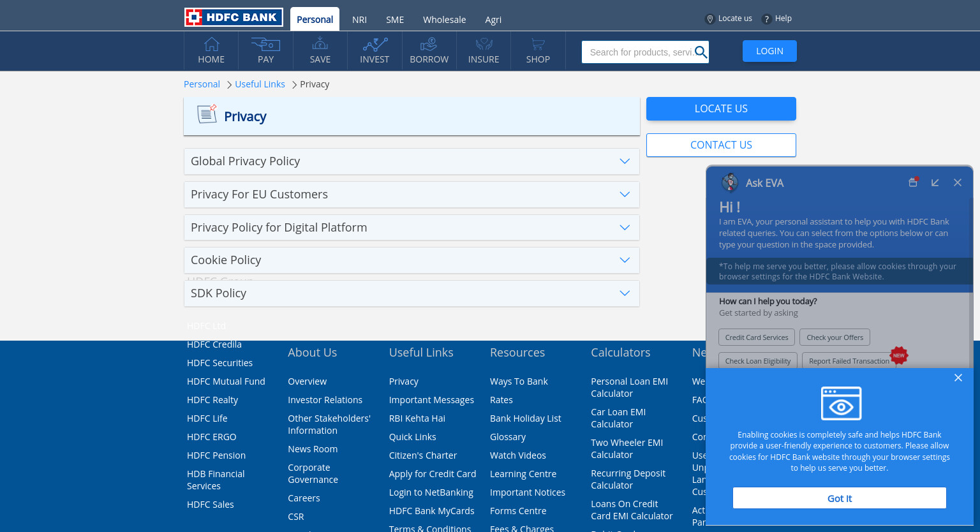The image size is (980, 532).
Task: Click Locate us text in header
Action: click(735, 18)
